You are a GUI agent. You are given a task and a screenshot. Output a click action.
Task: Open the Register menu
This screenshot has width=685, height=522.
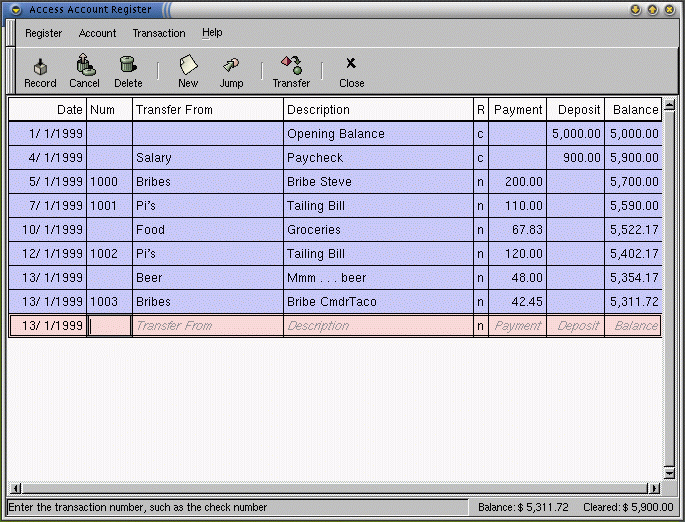point(43,33)
